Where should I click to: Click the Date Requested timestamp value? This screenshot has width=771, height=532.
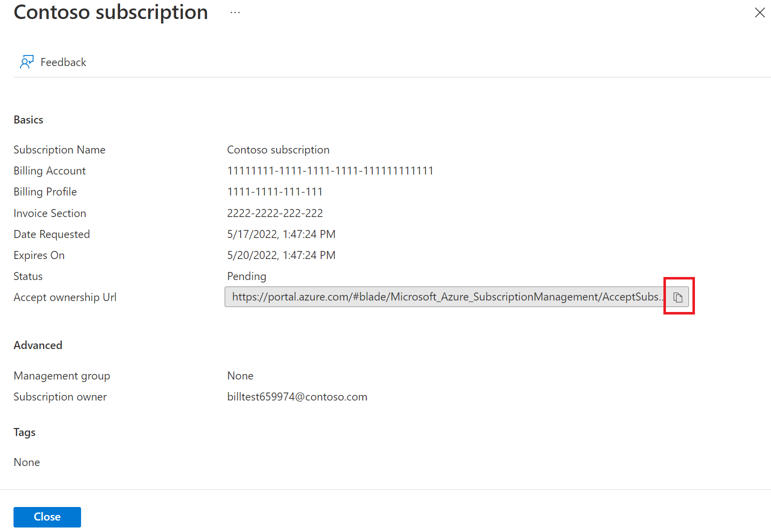[x=281, y=234]
